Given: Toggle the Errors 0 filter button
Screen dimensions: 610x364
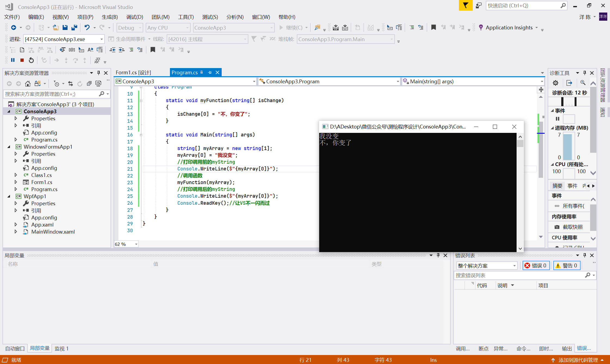Looking at the screenshot, I should 536,265.
